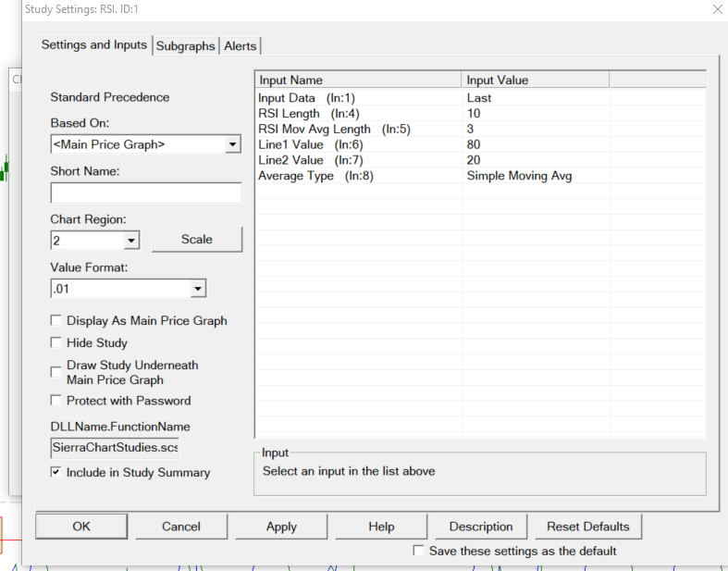The height and width of the screenshot is (571, 728).
Task: Click the Line2 value 20
Action: click(474, 160)
